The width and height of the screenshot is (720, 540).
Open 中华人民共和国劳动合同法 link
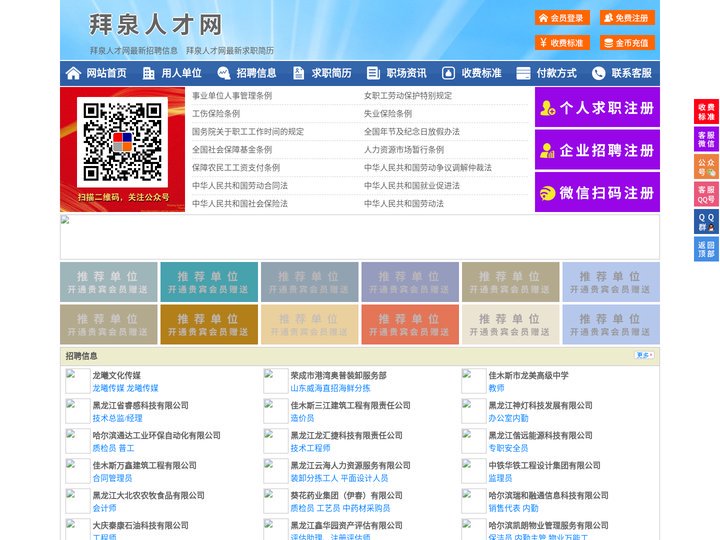tap(240, 186)
